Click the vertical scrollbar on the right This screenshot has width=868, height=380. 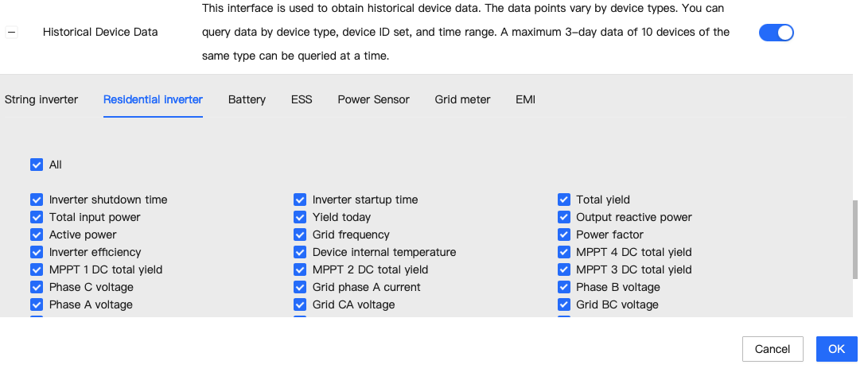pyautogui.click(x=855, y=238)
